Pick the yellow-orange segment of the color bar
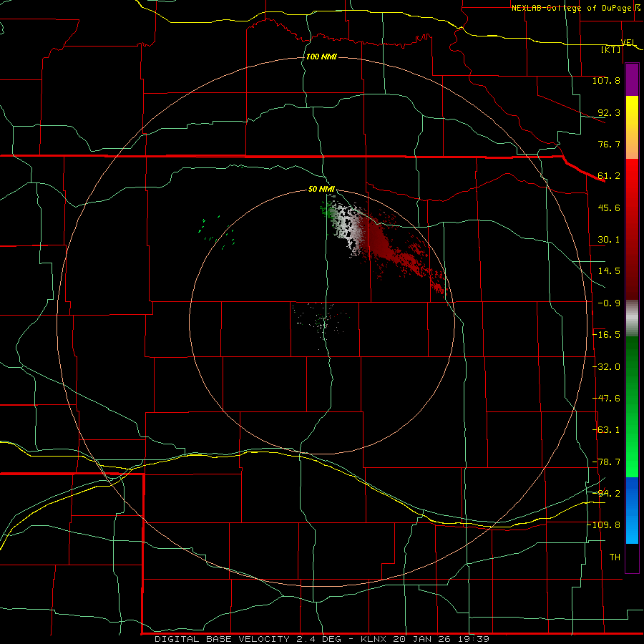Screen dimensions: 644x644 coord(632,127)
